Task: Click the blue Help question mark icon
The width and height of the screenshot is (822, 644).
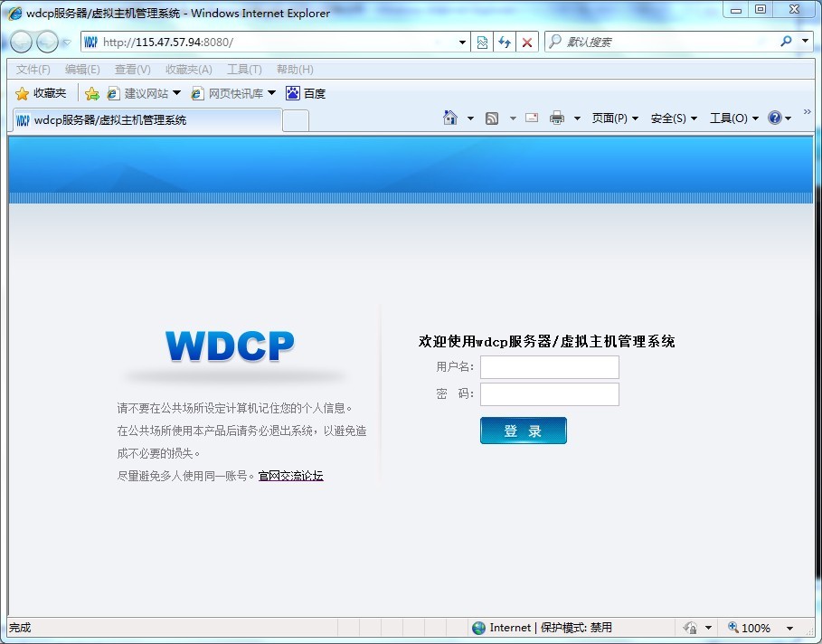Action: click(x=775, y=118)
